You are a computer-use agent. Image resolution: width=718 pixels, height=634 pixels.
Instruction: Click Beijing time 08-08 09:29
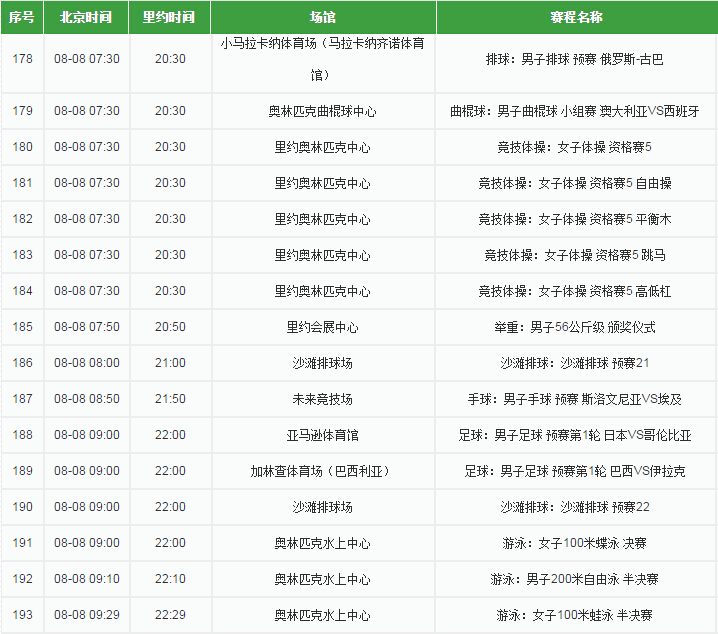pos(87,615)
